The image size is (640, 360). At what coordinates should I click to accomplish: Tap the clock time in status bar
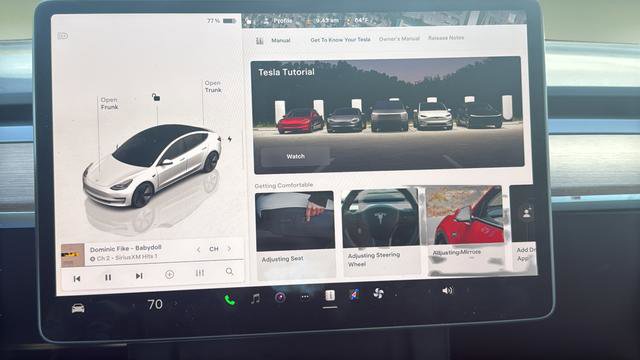pyautogui.click(x=327, y=20)
